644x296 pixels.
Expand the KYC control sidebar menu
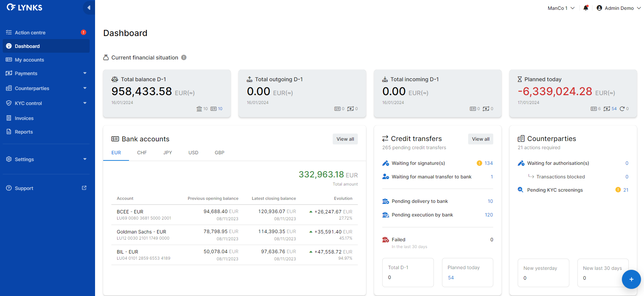[85, 103]
